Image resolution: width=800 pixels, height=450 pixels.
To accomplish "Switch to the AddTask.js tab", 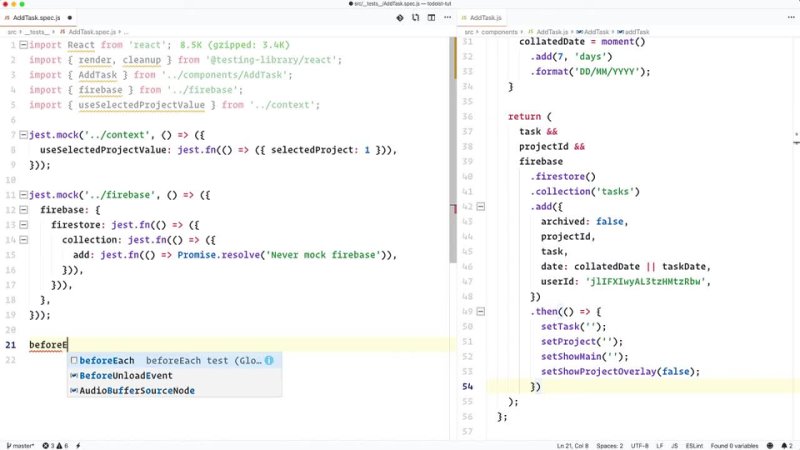I will tap(481, 18).
